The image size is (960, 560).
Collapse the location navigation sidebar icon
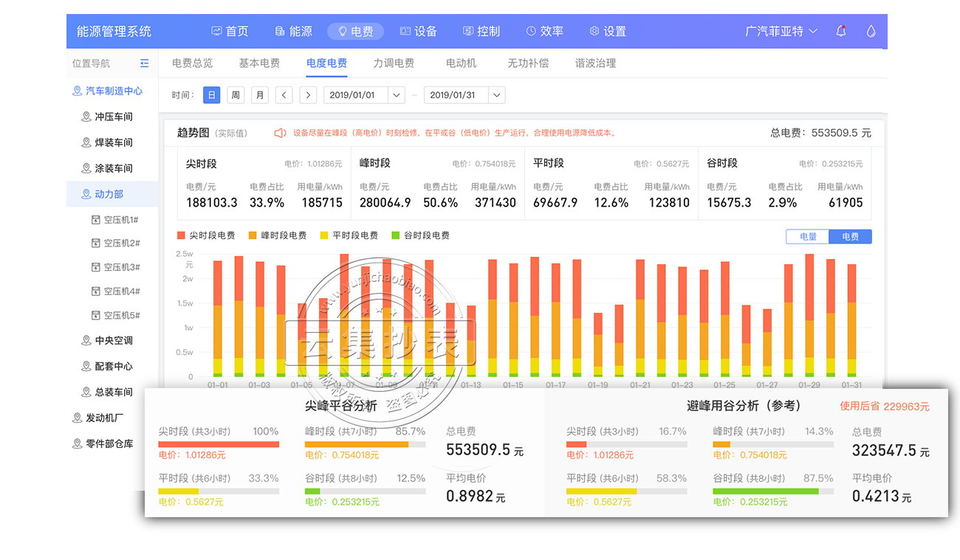pos(144,63)
